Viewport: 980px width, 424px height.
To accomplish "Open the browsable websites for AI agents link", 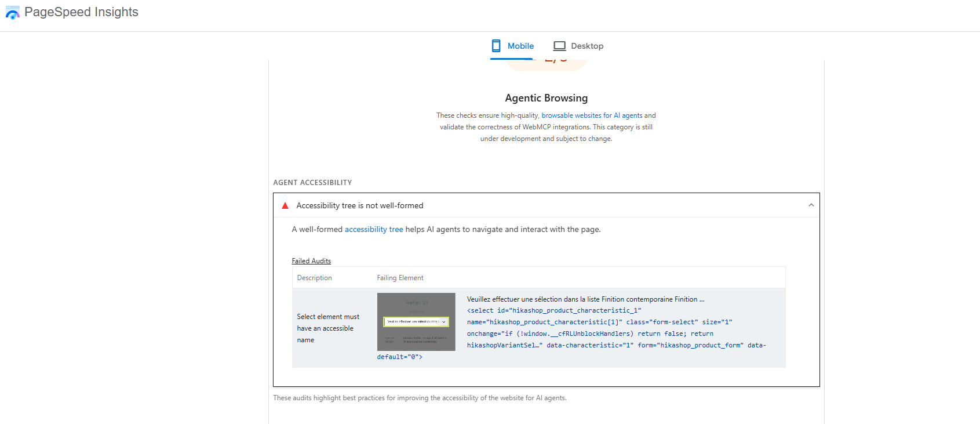I will tap(592, 115).
